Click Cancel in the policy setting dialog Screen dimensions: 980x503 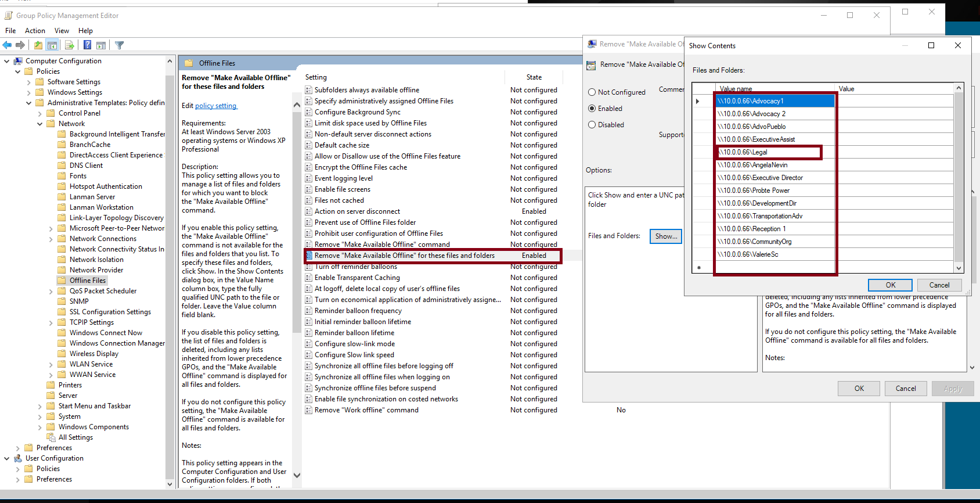pyautogui.click(x=905, y=389)
